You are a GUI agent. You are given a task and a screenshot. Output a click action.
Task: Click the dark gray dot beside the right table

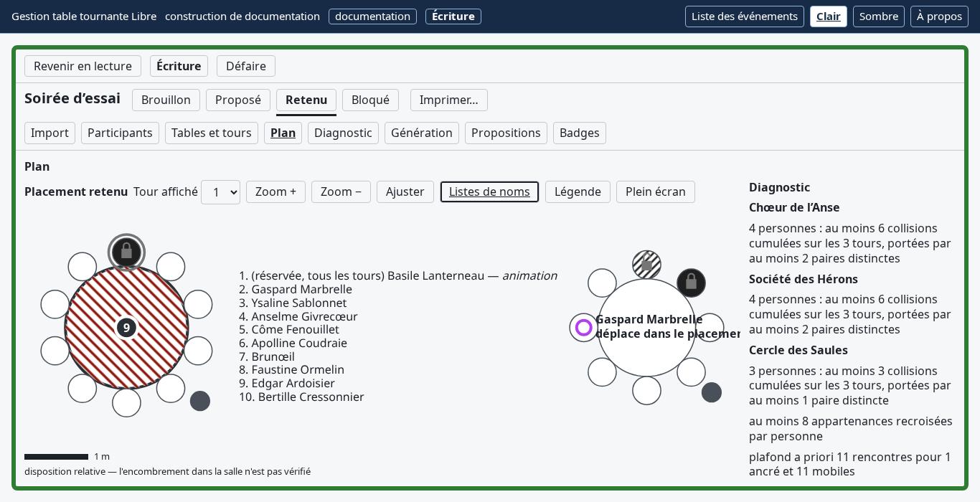click(x=712, y=392)
